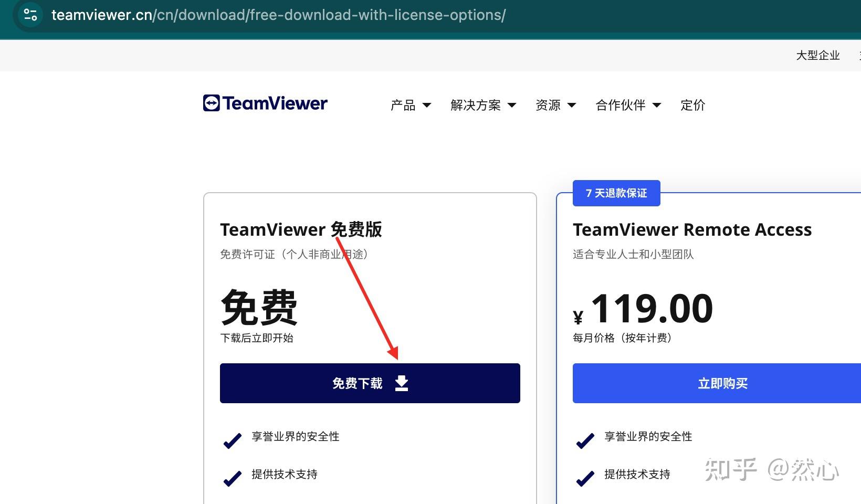Open the 定价 page from navigation
This screenshot has height=504, width=861.
pyautogui.click(x=692, y=105)
